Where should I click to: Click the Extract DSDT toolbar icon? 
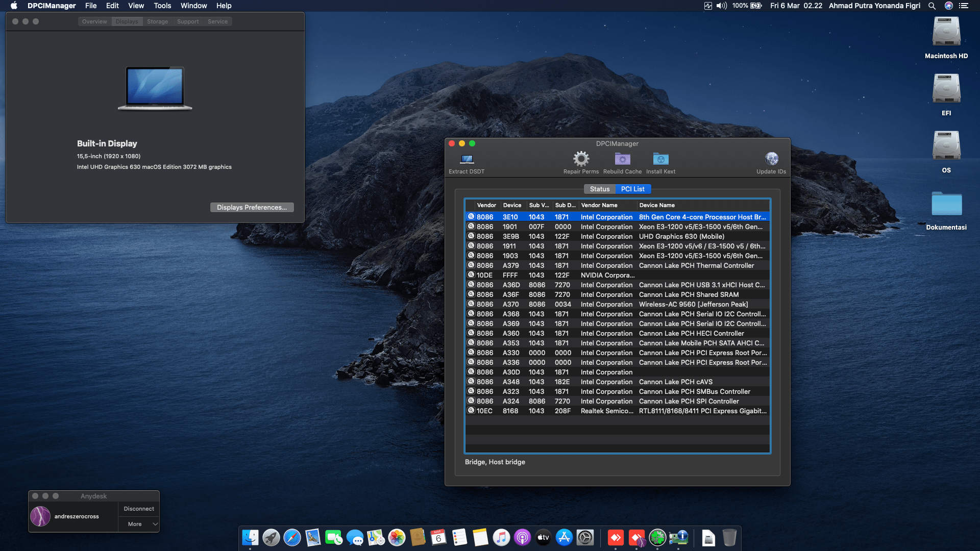(x=467, y=159)
